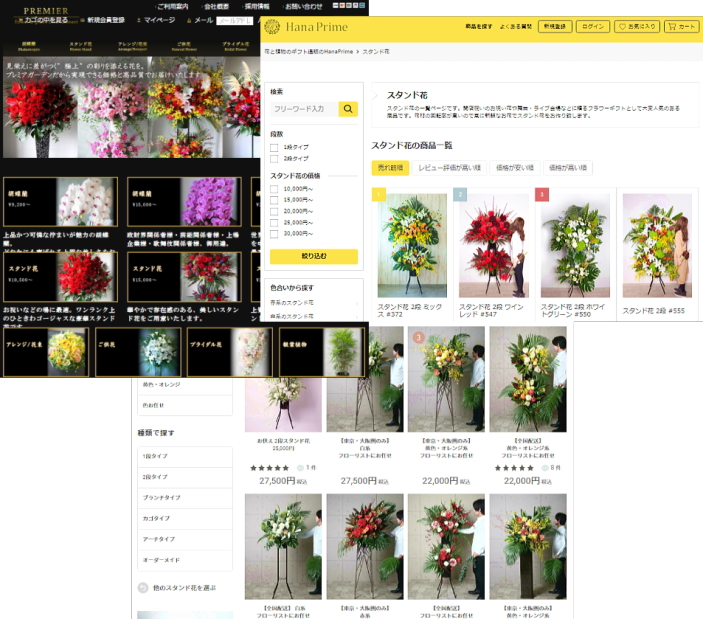
Task: Open アレンジ/花束 in Premier nav bar
Action: pyautogui.click(x=132, y=46)
